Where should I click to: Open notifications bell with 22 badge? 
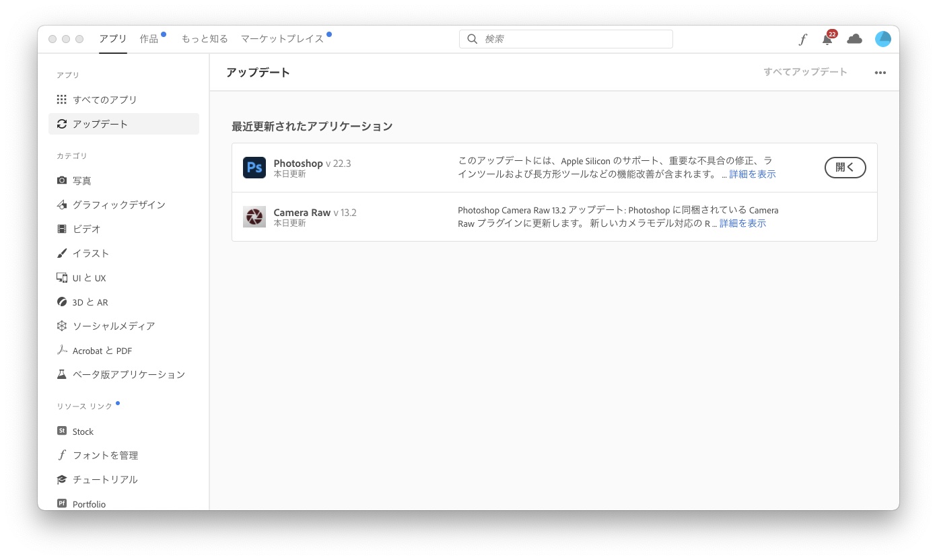pos(828,38)
